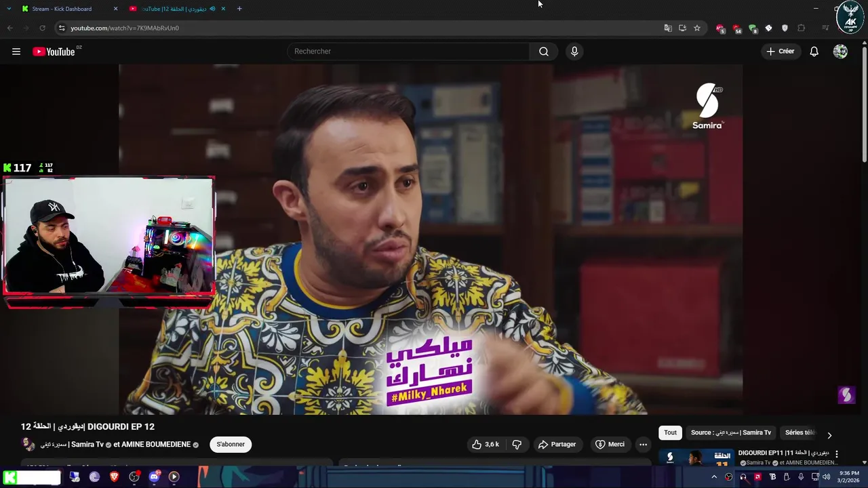Open AMD software tray icon

(x=757, y=477)
